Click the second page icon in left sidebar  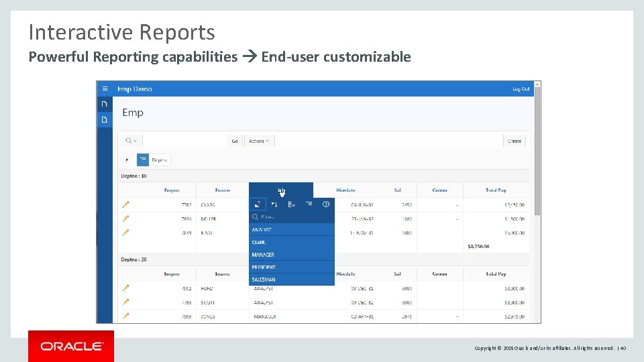pyautogui.click(x=104, y=119)
